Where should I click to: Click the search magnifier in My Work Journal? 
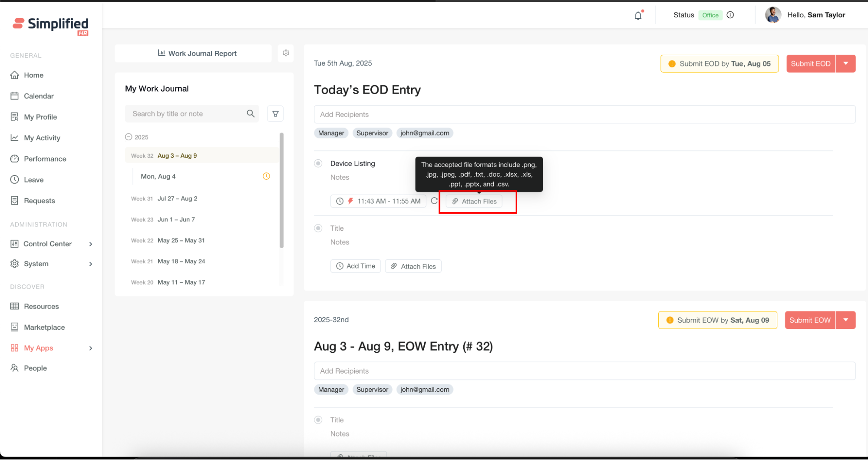click(x=251, y=114)
